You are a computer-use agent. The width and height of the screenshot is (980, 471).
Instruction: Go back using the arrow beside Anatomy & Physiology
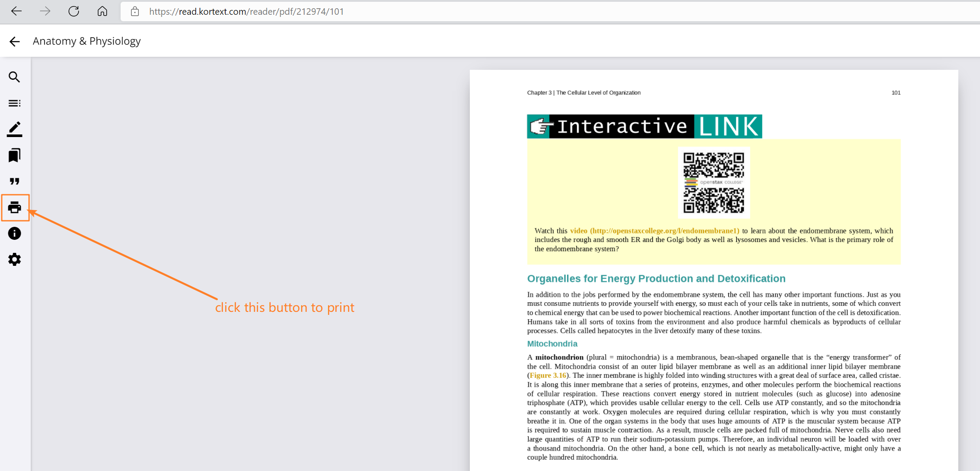[14, 41]
